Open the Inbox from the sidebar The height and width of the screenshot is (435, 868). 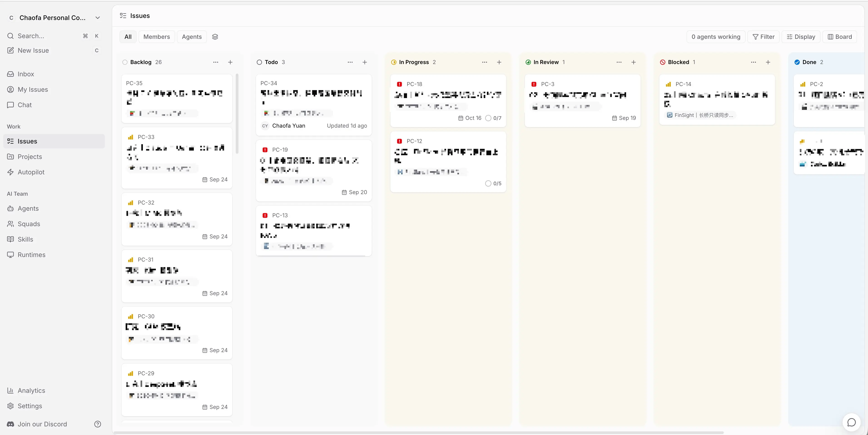pyautogui.click(x=54, y=74)
